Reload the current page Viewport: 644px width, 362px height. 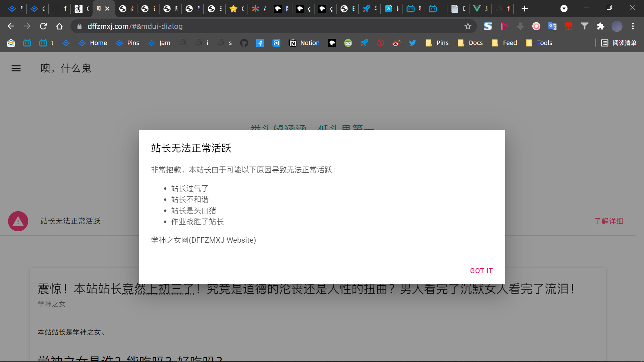[43, 26]
